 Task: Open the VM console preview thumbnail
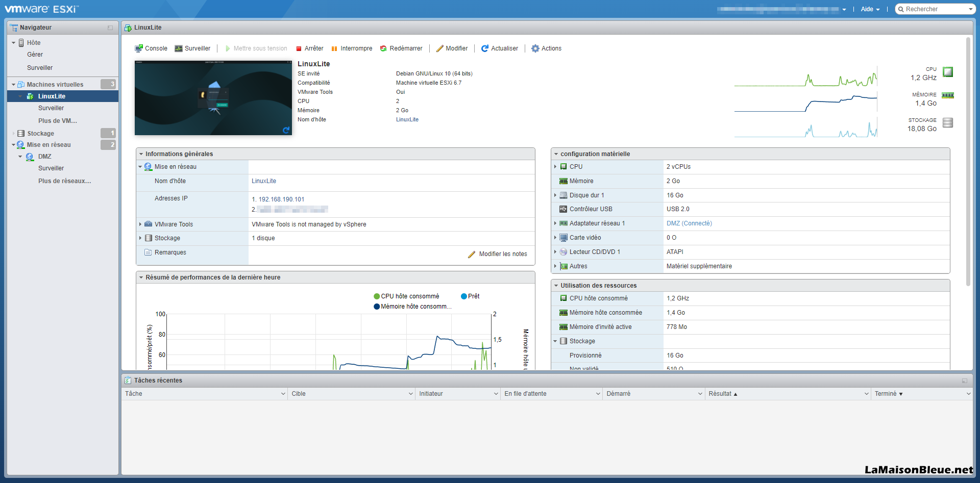pyautogui.click(x=213, y=98)
